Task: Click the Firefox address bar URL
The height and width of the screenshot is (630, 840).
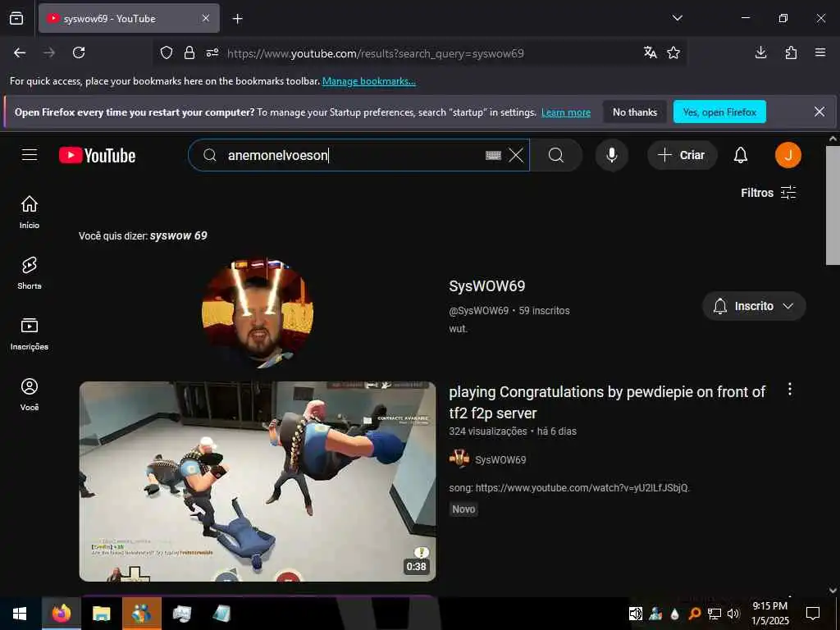Action: point(375,53)
